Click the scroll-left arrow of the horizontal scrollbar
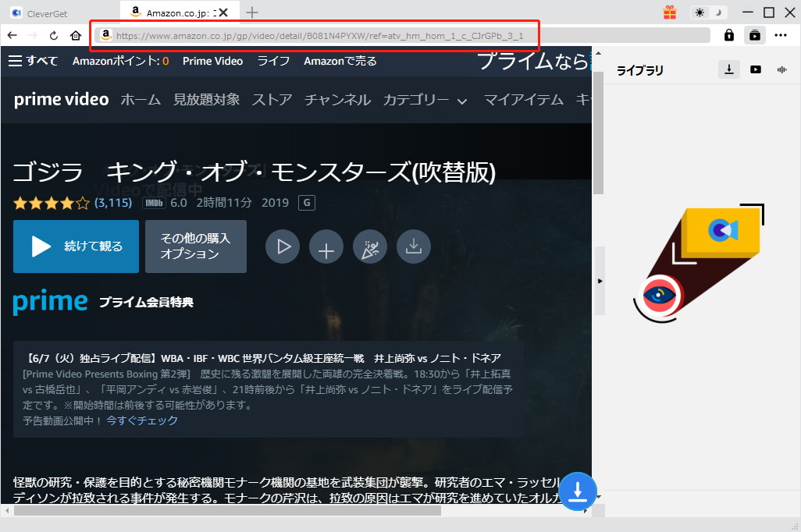 [x=7, y=511]
